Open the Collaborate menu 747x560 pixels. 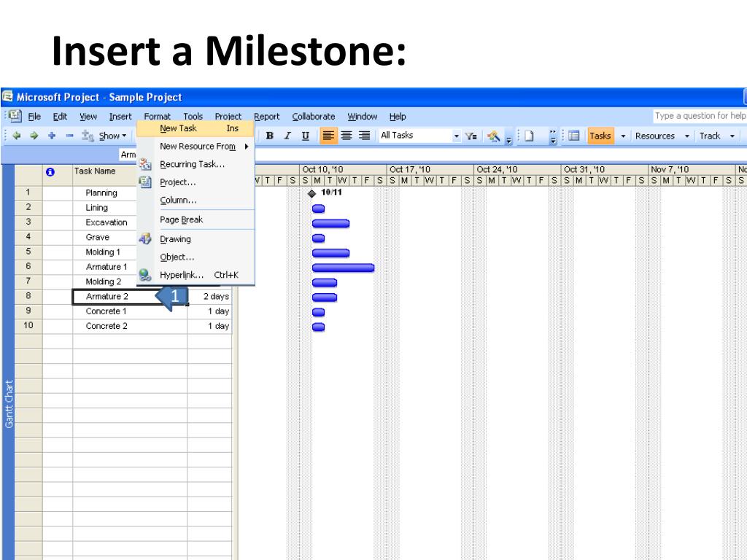[314, 116]
